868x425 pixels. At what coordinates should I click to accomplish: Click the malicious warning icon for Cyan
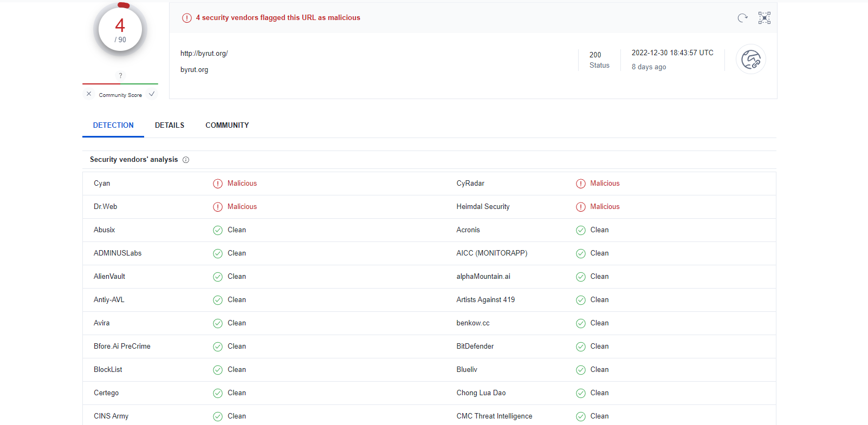[218, 184]
